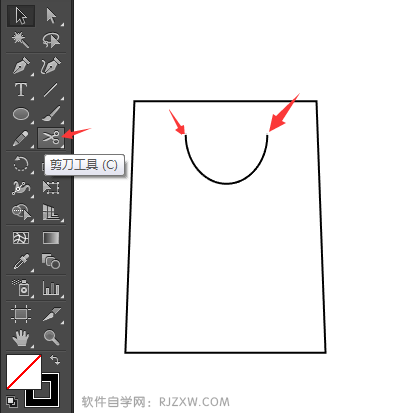This screenshot has height=413, width=397.
Task: Swap fill and stroke colors
Action: pyautogui.click(x=55, y=360)
